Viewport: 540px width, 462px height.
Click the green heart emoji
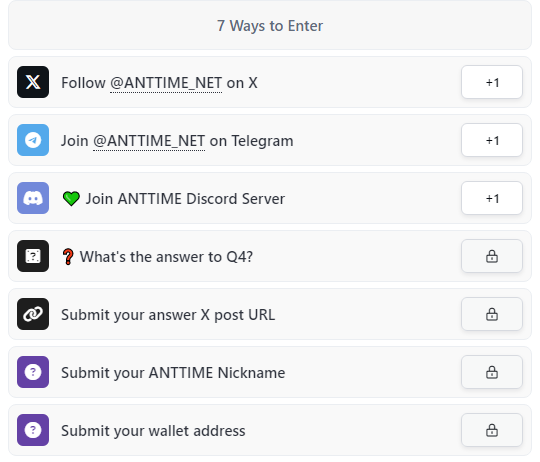point(71,199)
